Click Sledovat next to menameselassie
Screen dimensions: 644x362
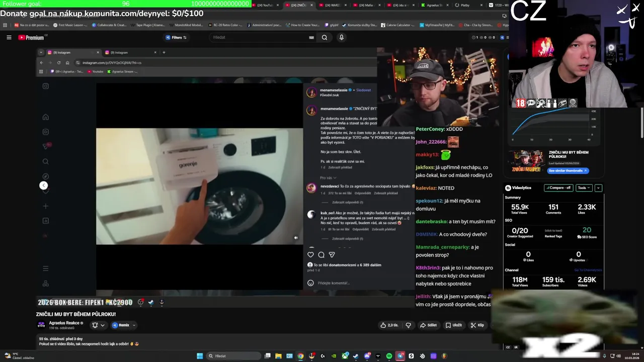click(363, 90)
